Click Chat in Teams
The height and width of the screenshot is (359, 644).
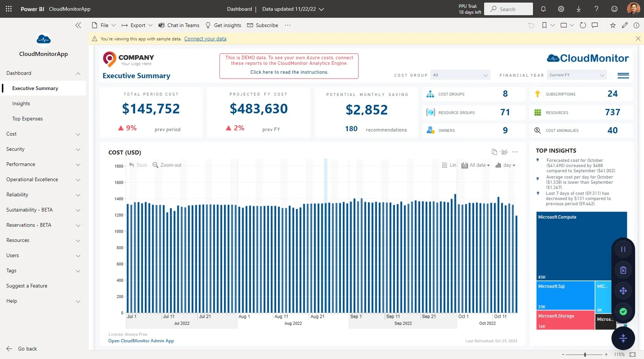click(x=179, y=25)
